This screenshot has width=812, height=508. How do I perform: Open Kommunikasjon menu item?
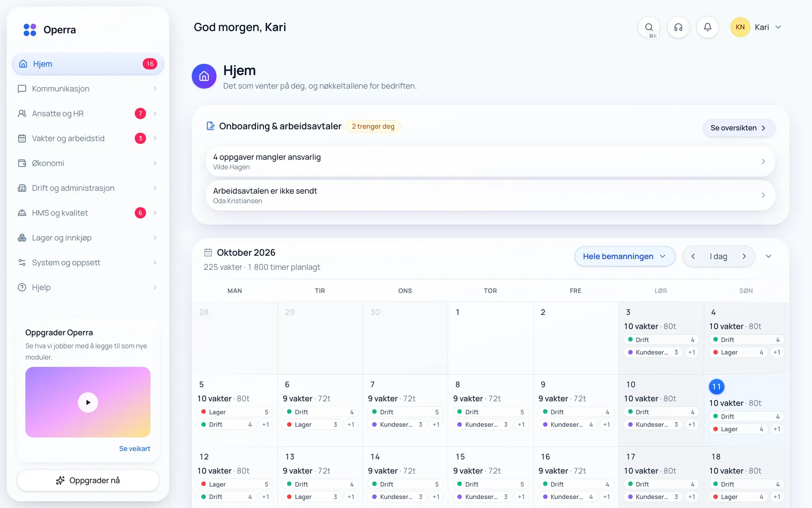(x=88, y=89)
